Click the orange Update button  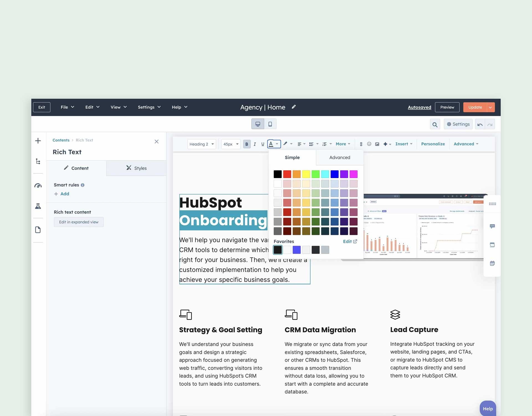click(x=475, y=107)
